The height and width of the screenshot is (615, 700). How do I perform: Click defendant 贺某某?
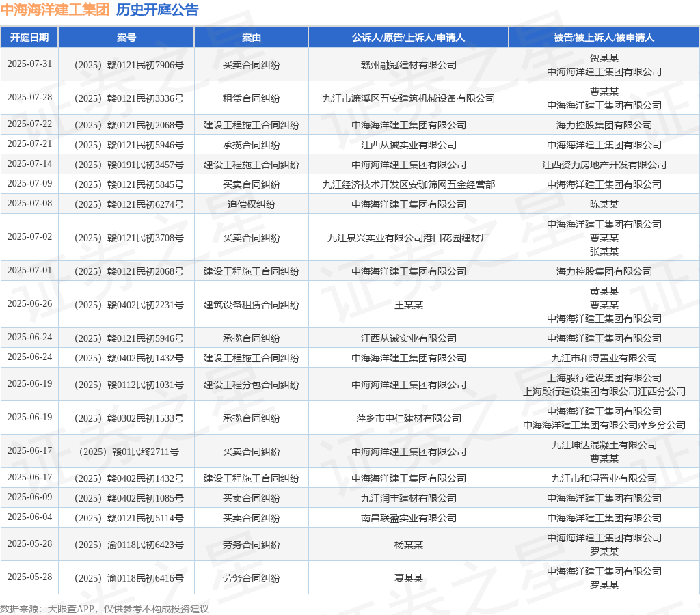[x=604, y=58]
